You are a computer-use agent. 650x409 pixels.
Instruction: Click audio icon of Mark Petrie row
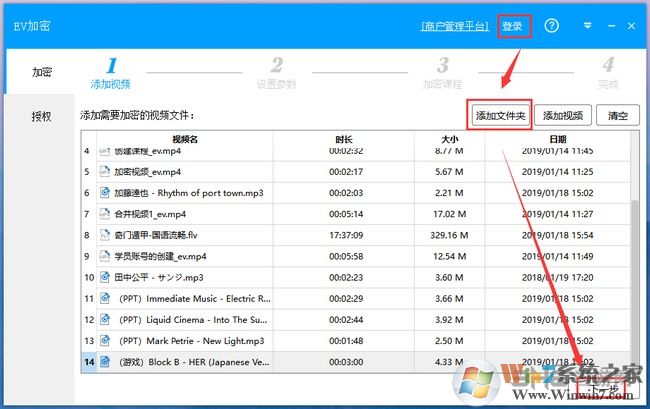[105, 340]
